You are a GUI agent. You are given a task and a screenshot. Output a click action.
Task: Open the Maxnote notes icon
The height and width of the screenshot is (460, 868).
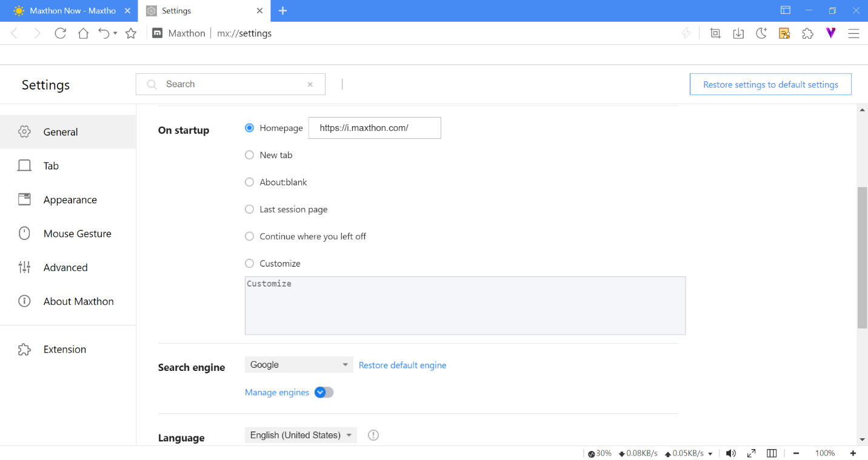tap(784, 33)
